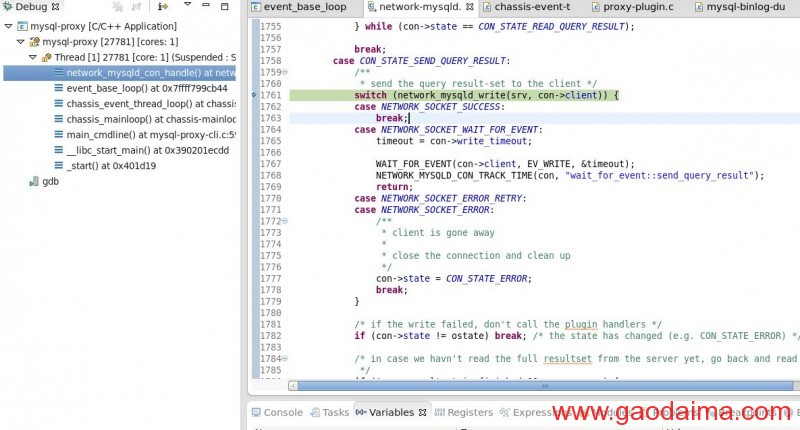Select event_base_loop() stack frame
800x430 pixels.
point(147,88)
